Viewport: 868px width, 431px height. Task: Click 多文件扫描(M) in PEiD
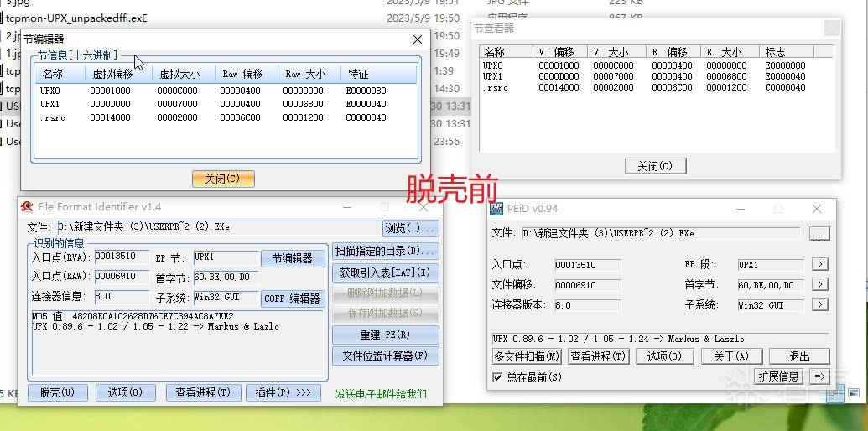tap(527, 356)
